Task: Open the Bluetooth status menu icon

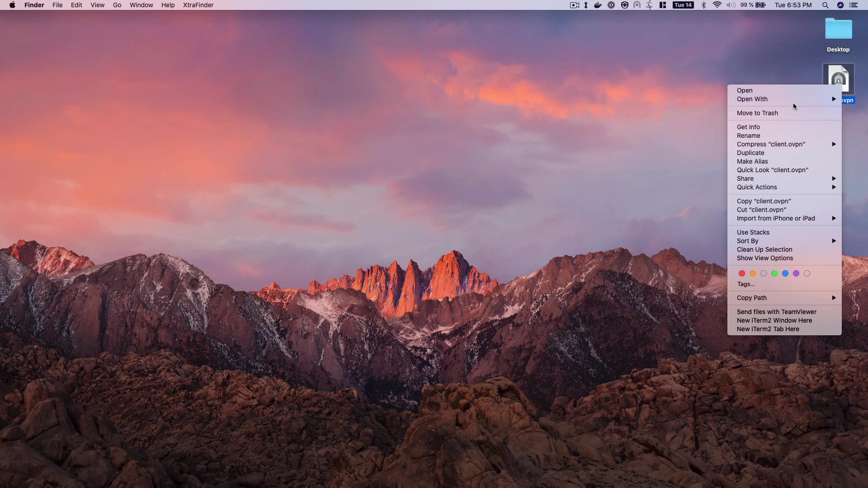Action: click(703, 5)
